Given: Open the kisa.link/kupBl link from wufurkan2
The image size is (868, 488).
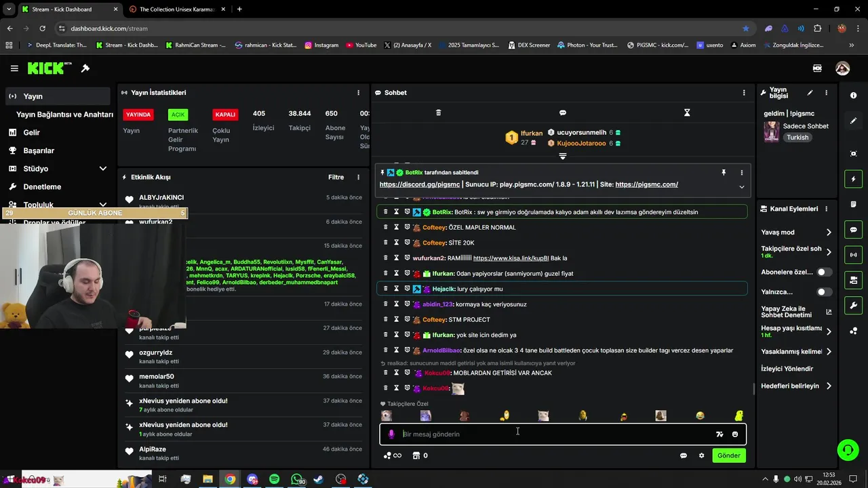Looking at the screenshot, I should point(511,258).
